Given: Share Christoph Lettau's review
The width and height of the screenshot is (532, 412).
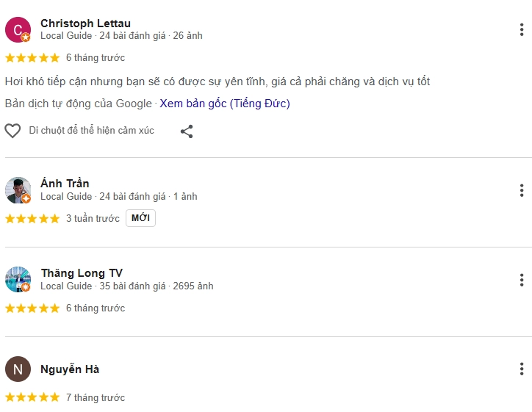Looking at the screenshot, I should (187, 131).
